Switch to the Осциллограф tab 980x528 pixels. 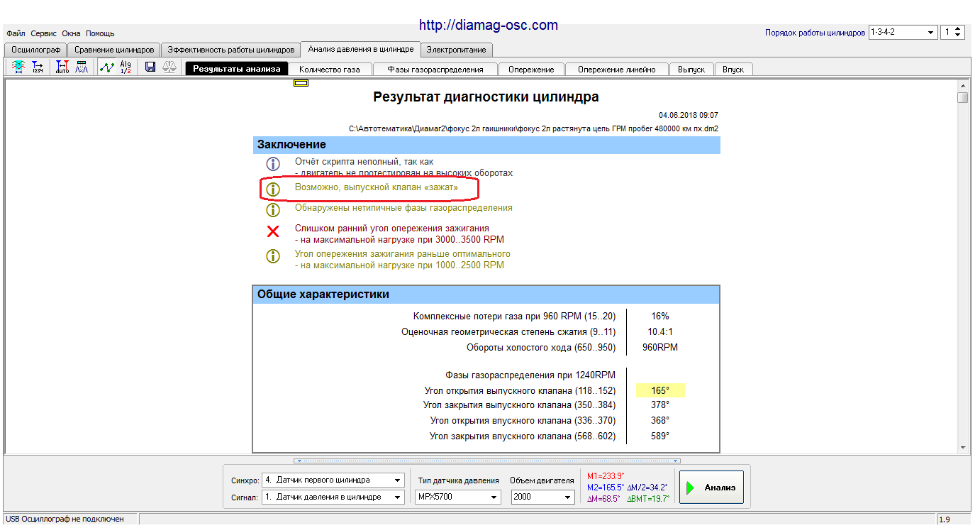point(35,50)
